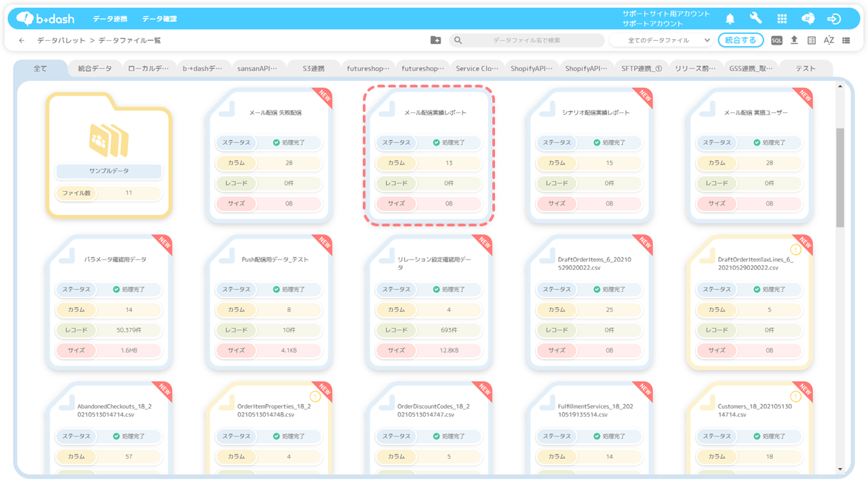Open the wrench settings icon

(755, 19)
